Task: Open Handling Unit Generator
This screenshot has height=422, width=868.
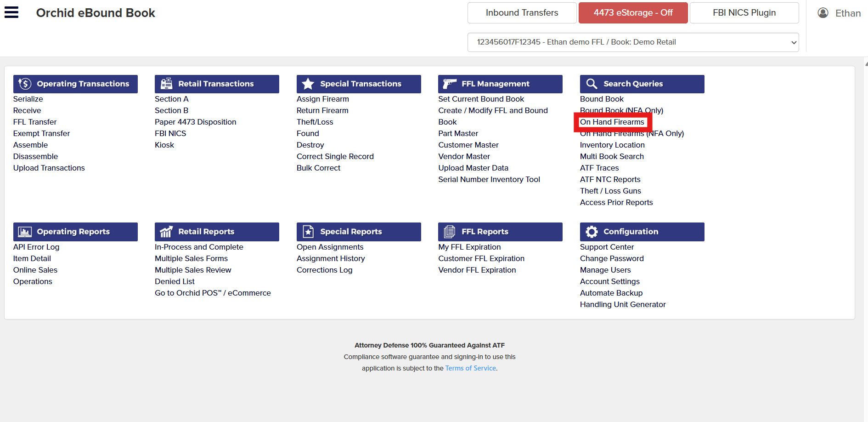Action: (x=623, y=304)
